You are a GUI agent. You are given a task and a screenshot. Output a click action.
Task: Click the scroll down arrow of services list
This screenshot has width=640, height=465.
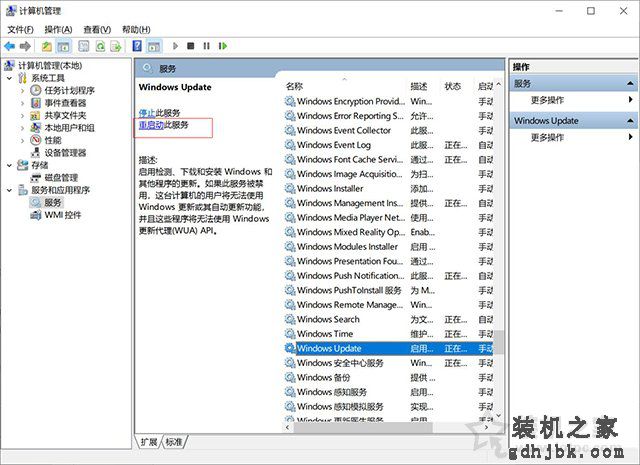(x=498, y=416)
